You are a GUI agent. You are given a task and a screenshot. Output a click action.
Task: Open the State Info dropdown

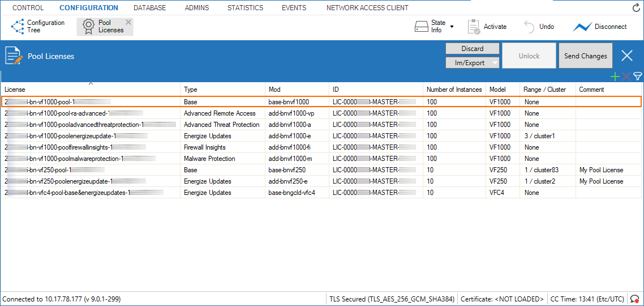(x=434, y=27)
